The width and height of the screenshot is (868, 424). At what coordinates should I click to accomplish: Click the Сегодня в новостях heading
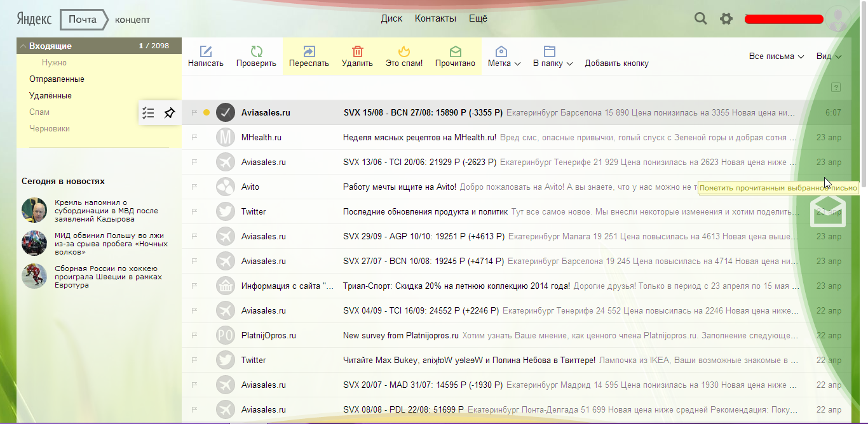(63, 181)
